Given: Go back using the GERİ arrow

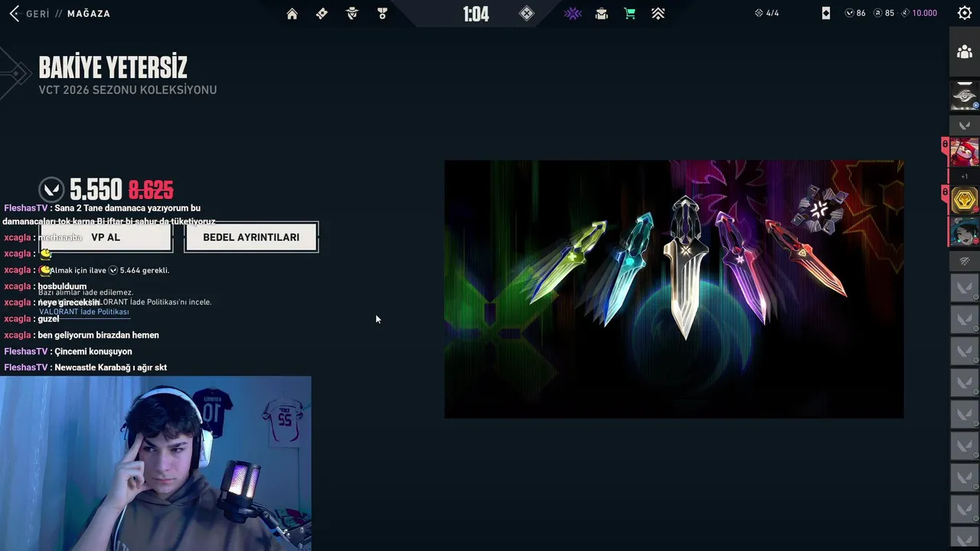Looking at the screenshot, I should (14, 13).
